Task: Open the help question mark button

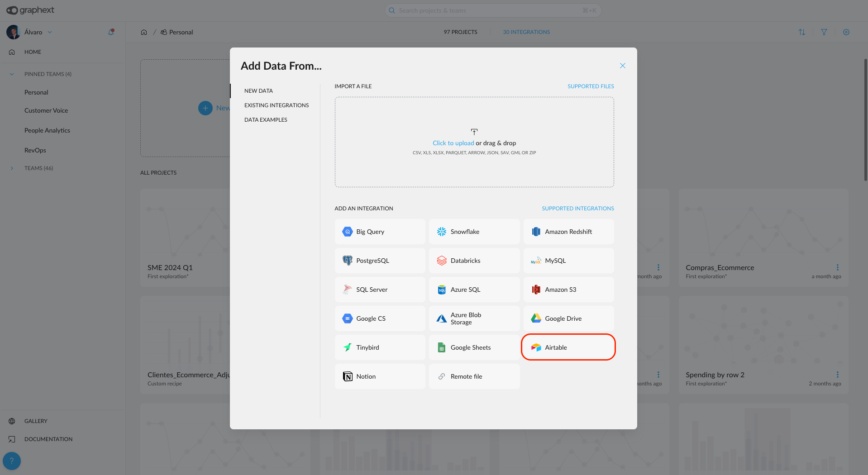Action: (12, 461)
